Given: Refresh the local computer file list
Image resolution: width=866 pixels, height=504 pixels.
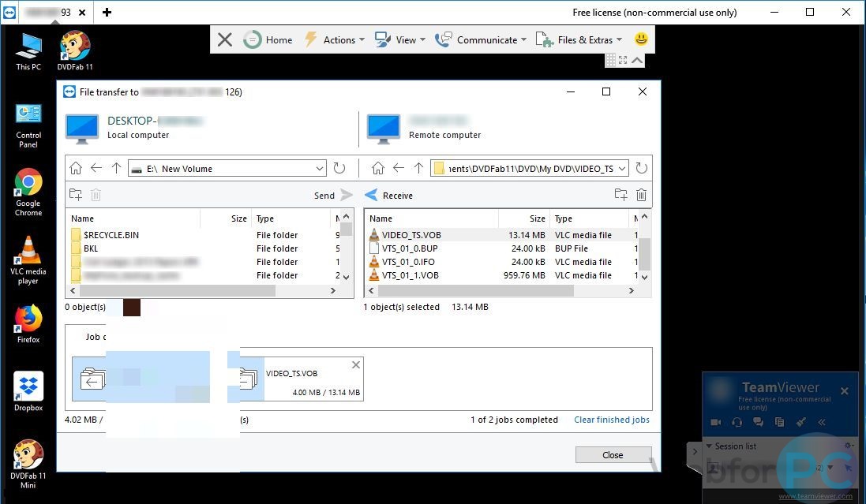Looking at the screenshot, I should 339,168.
